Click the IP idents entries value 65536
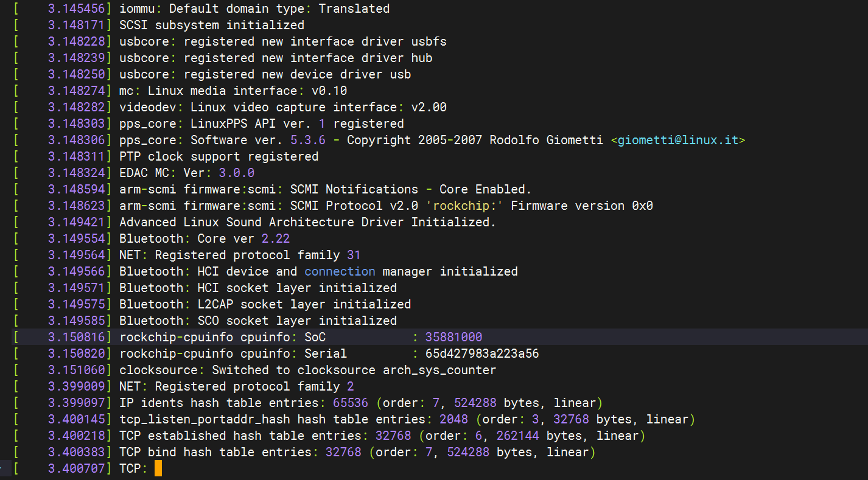The image size is (868, 480). (x=351, y=403)
